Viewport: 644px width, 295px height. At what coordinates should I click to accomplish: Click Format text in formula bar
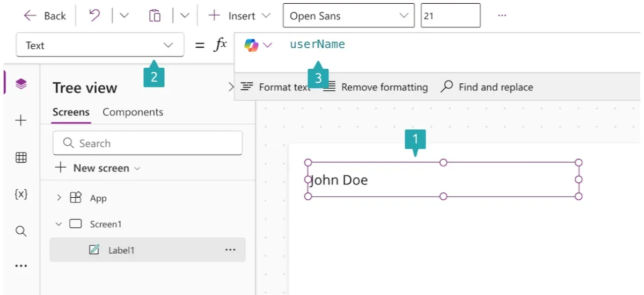tap(275, 87)
